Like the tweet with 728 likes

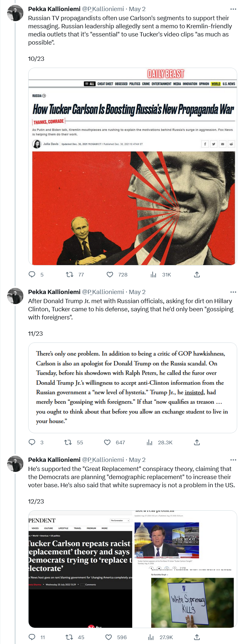click(110, 275)
